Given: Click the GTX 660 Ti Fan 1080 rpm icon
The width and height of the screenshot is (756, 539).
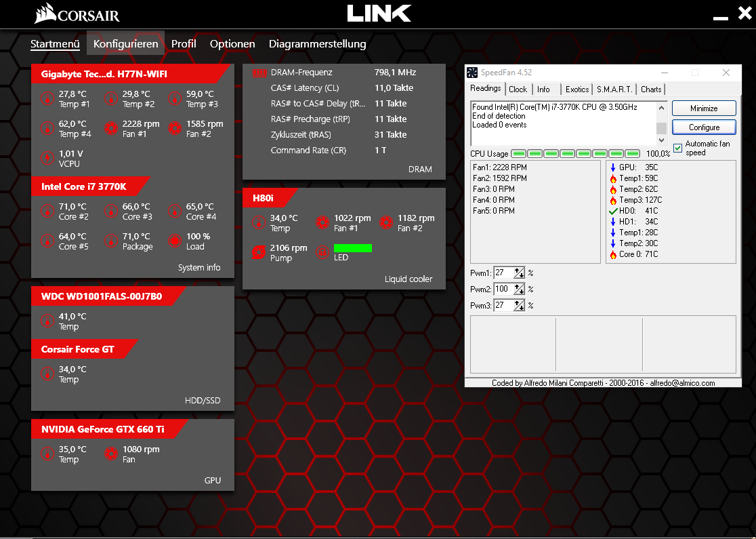Looking at the screenshot, I should pos(111,454).
